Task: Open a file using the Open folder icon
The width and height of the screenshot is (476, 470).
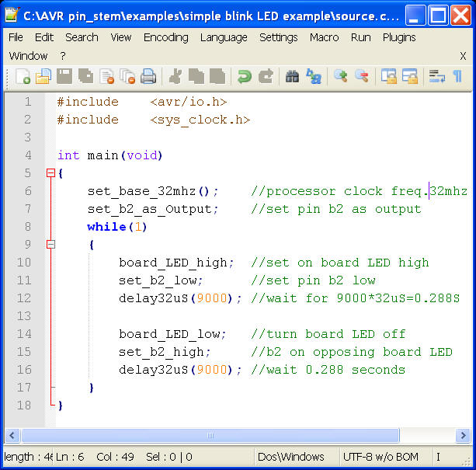Action: (x=43, y=76)
